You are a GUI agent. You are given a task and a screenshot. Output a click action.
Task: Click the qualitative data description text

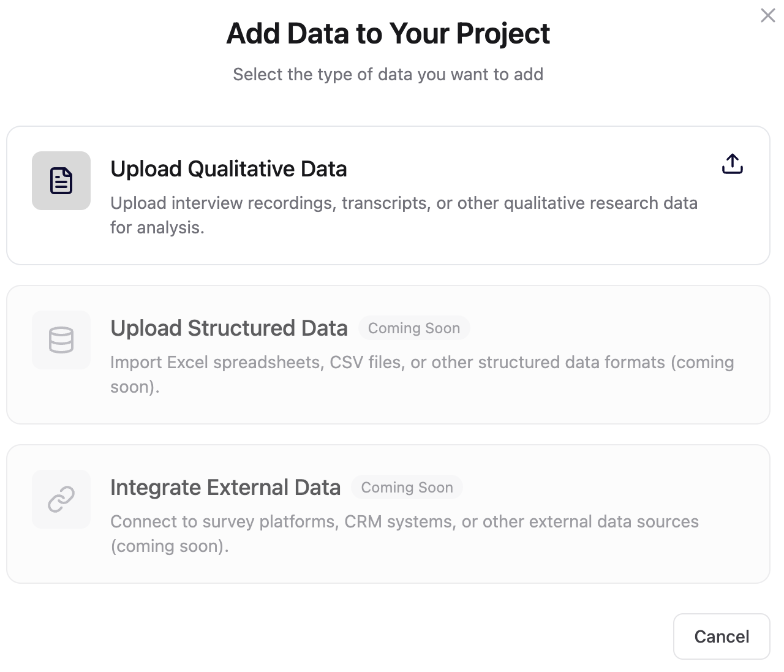(x=404, y=214)
